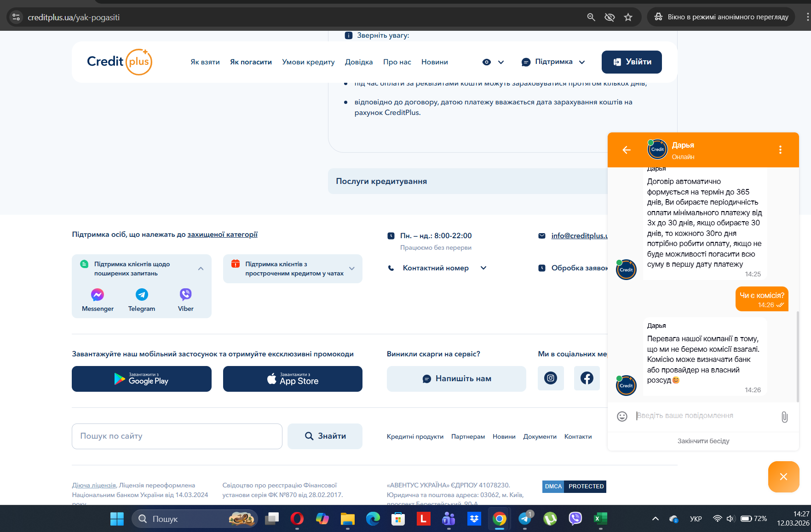The width and height of the screenshot is (811, 532).
Task: Open Microsoft Teams from the taskbar
Action: (449, 519)
